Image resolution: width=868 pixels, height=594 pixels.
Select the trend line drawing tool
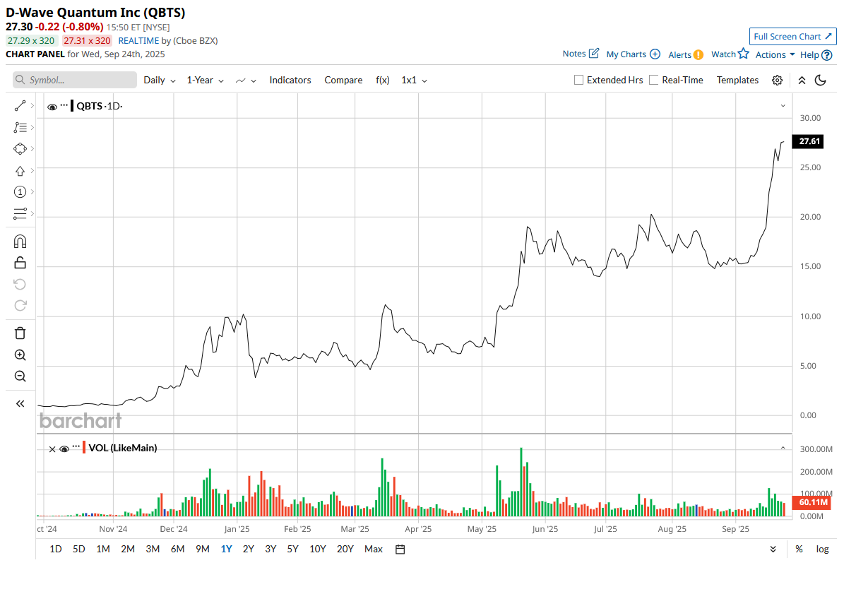(20, 106)
